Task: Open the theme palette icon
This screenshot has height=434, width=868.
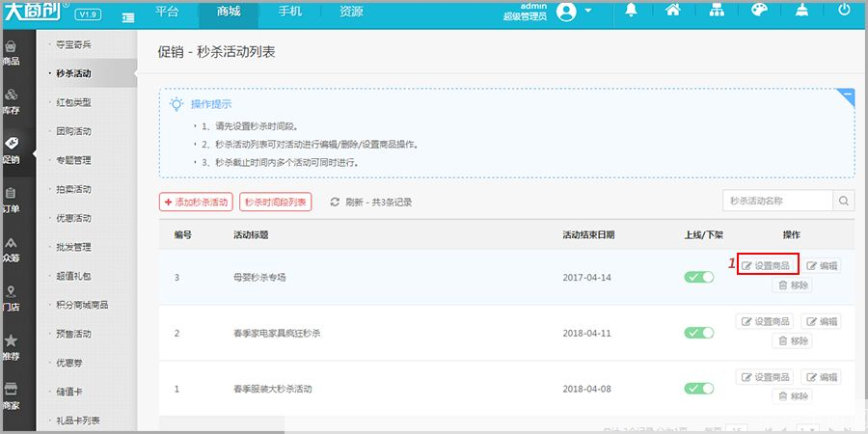Action: tap(759, 10)
